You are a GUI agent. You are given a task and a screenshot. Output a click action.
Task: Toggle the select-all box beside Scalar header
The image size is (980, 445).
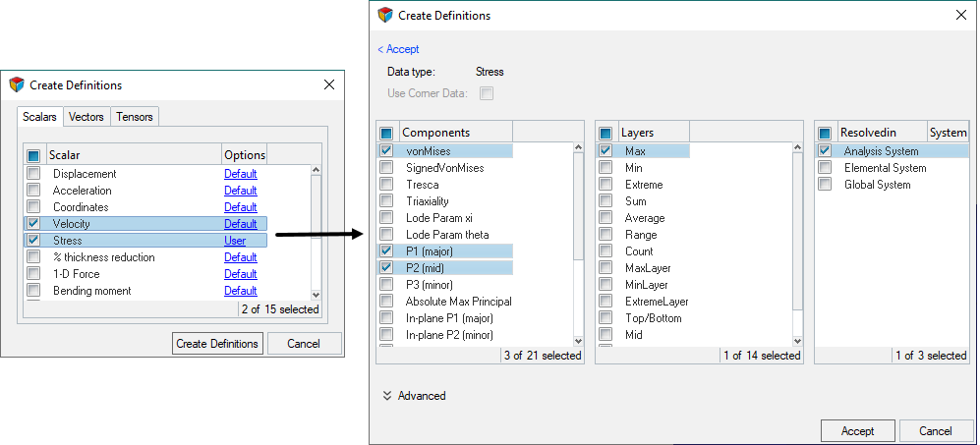click(x=33, y=155)
